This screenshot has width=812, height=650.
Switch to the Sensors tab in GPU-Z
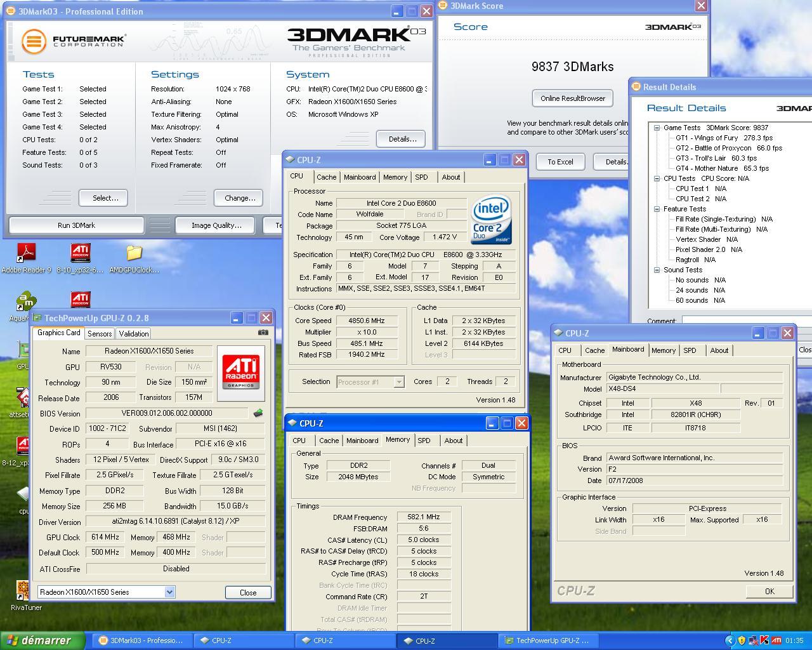100,333
